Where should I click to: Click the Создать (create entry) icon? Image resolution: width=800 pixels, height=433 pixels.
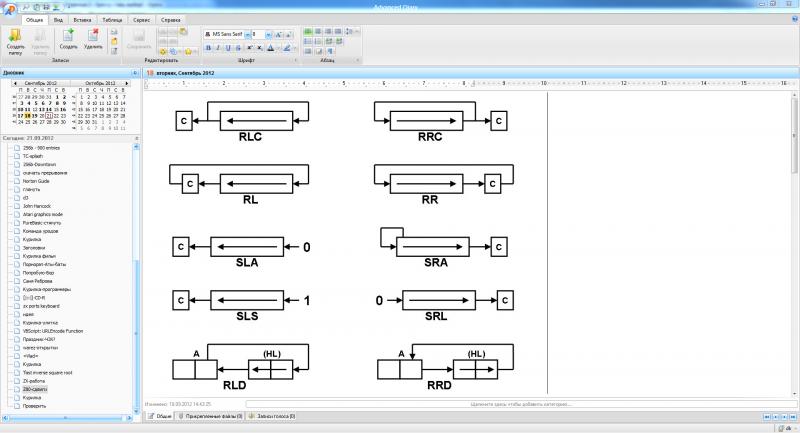click(68, 36)
